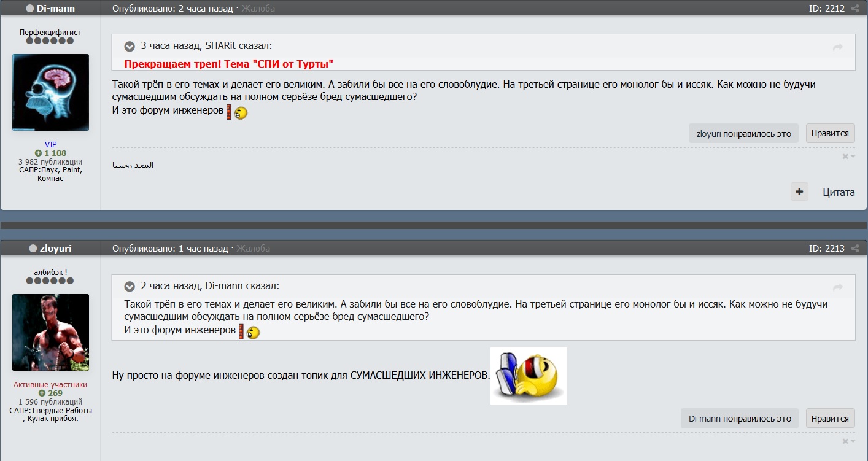Click the 'Опубликовано: 2 часа назад' timestamp
This screenshot has height=461, width=868.
[x=172, y=9]
